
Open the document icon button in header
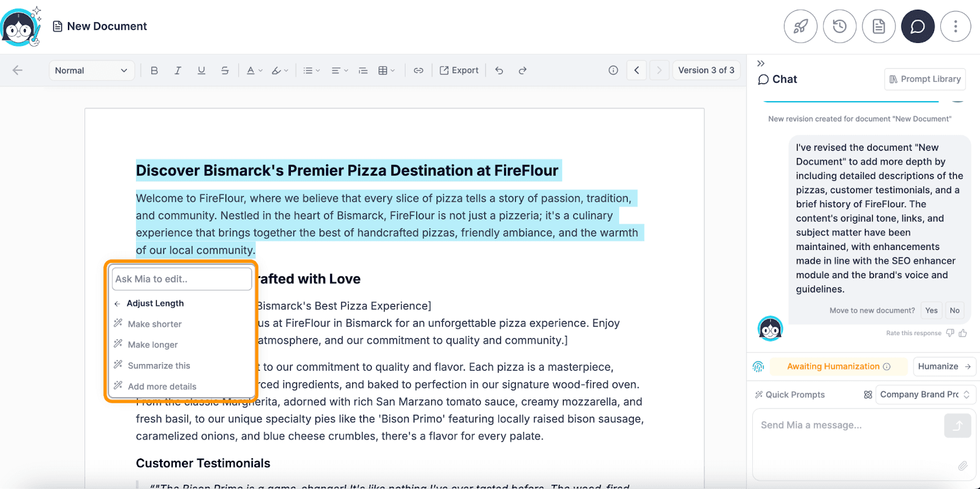[879, 26]
